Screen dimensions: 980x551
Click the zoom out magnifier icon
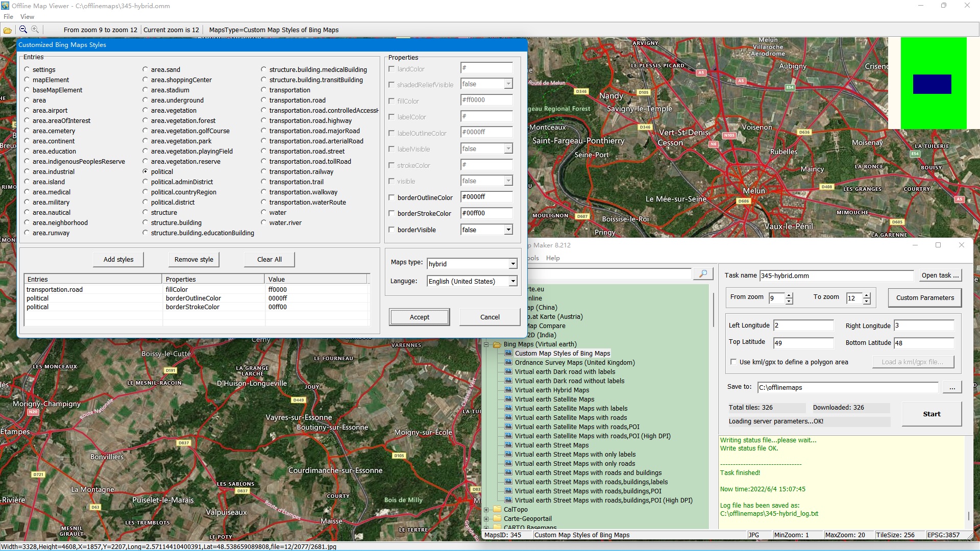(x=23, y=30)
